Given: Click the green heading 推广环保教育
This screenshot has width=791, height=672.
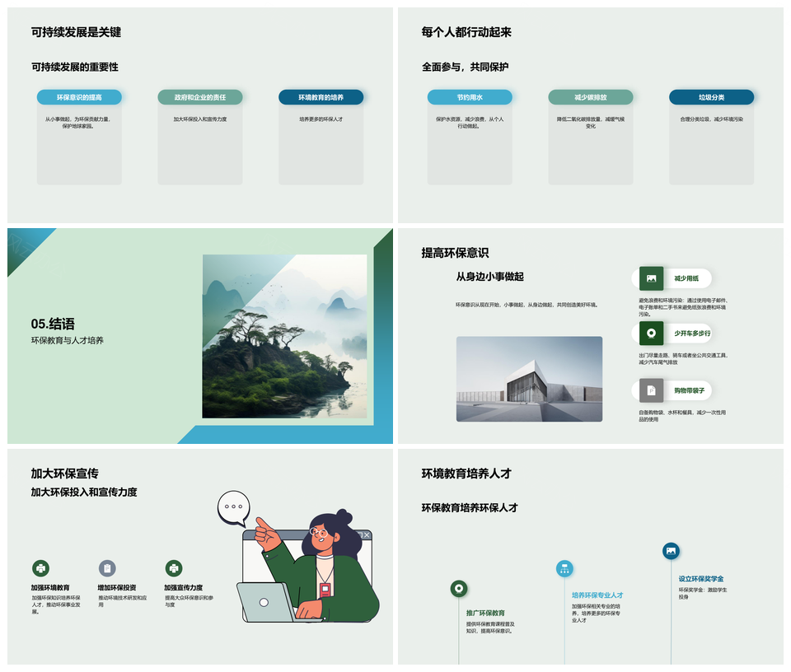Looking at the screenshot, I should click(485, 613).
